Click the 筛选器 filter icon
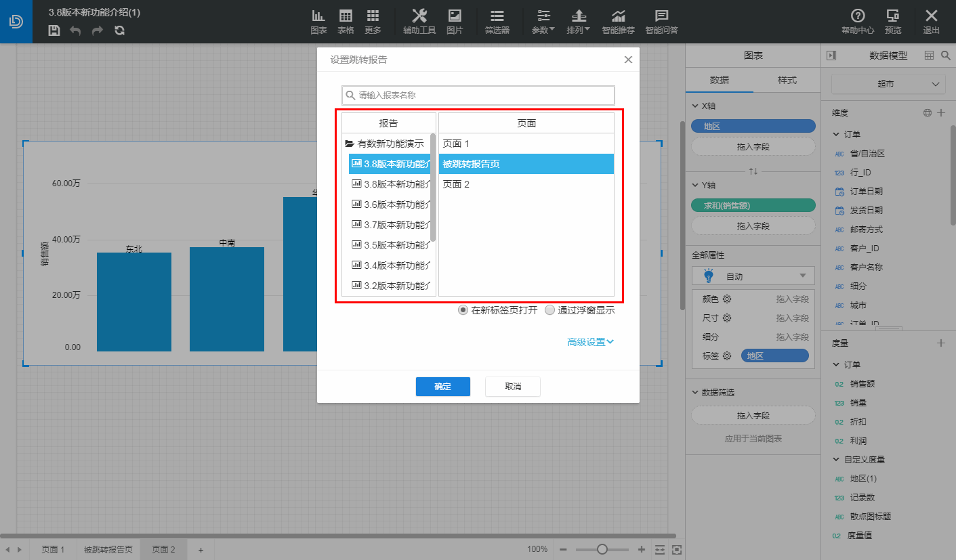 (x=497, y=22)
